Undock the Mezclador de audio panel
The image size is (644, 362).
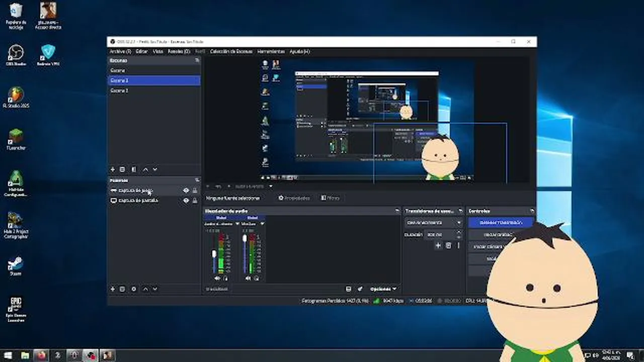397,211
